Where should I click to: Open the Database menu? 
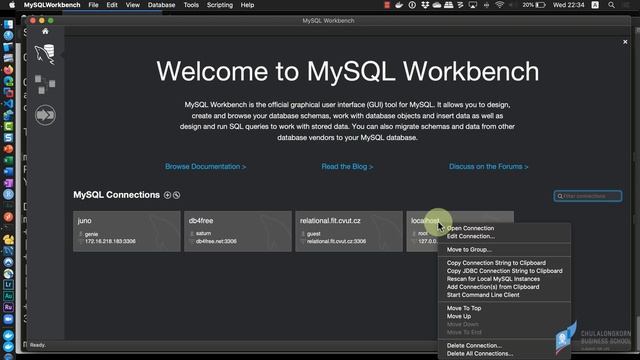point(161,5)
